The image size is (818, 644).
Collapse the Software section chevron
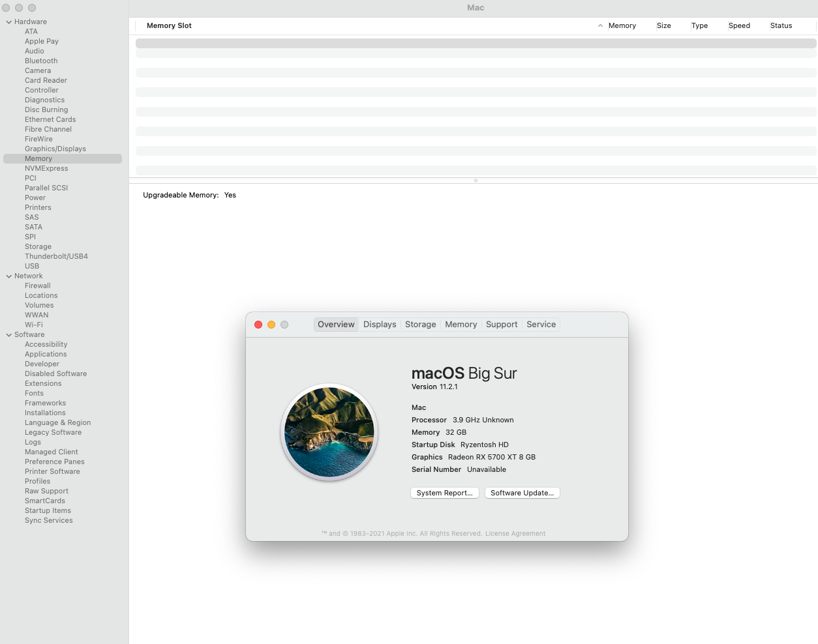coord(9,335)
